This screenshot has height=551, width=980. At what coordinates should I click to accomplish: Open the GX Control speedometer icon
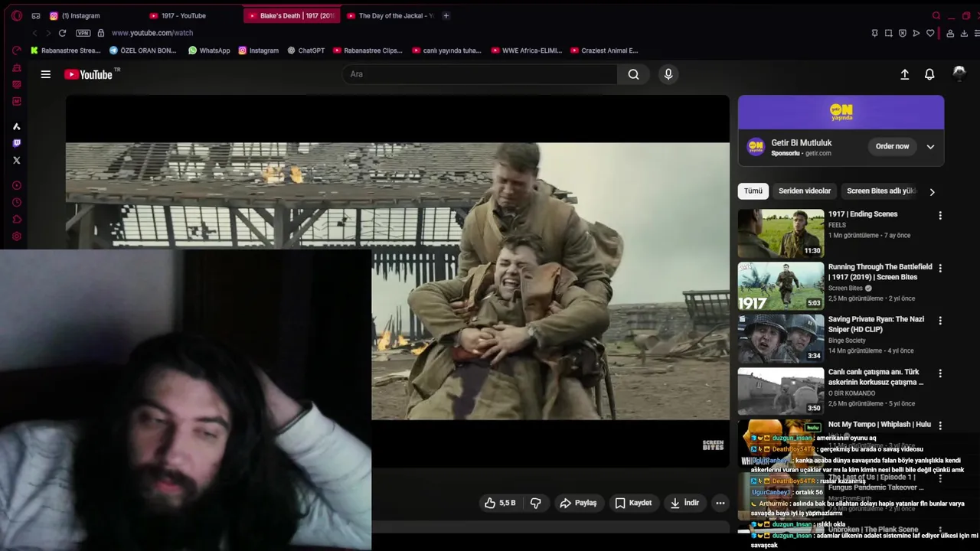17,51
